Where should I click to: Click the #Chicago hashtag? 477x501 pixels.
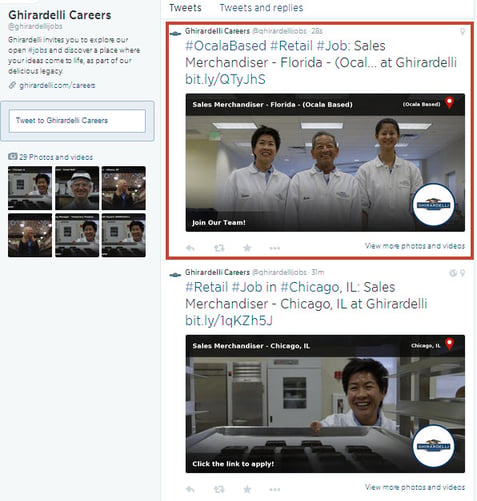[x=309, y=287]
